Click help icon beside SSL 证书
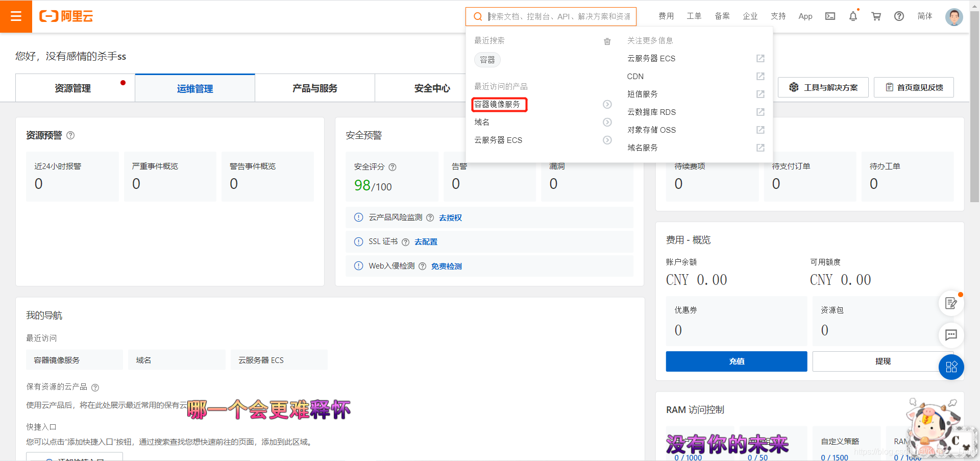 coord(405,242)
